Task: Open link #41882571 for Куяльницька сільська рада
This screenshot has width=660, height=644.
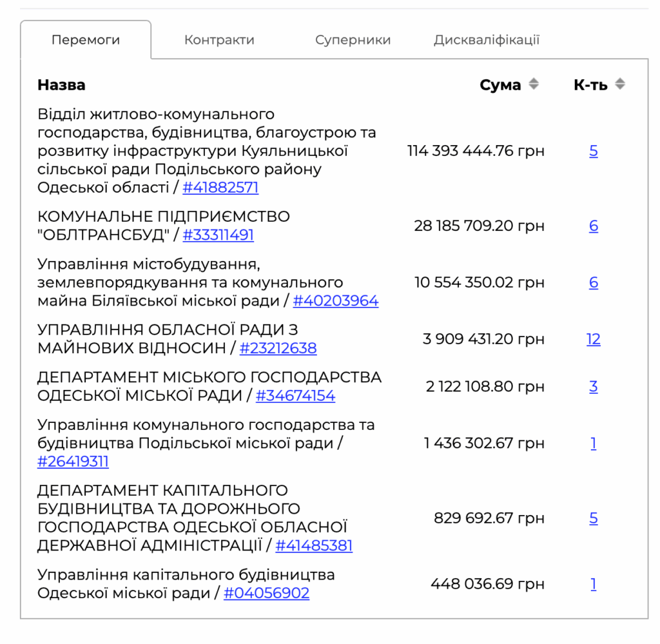Action: point(220,188)
